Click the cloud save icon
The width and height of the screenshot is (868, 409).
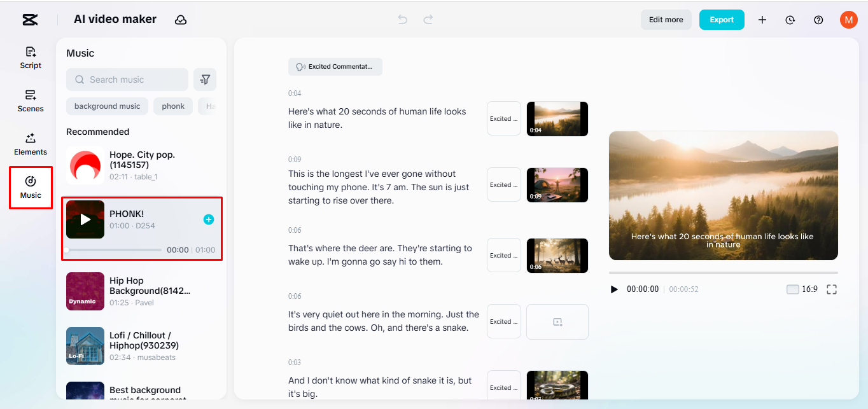pos(181,20)
